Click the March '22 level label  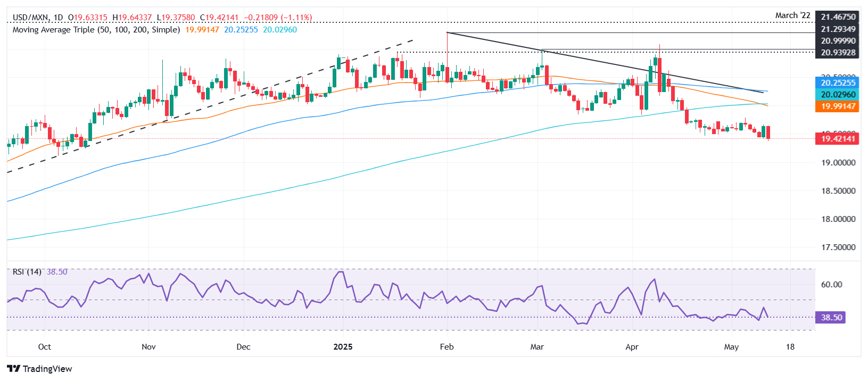792,15
